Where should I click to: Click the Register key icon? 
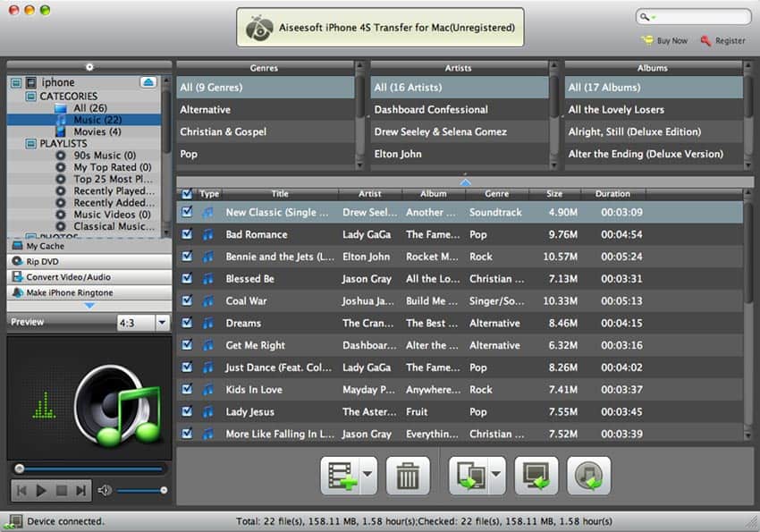coord(705,41)
